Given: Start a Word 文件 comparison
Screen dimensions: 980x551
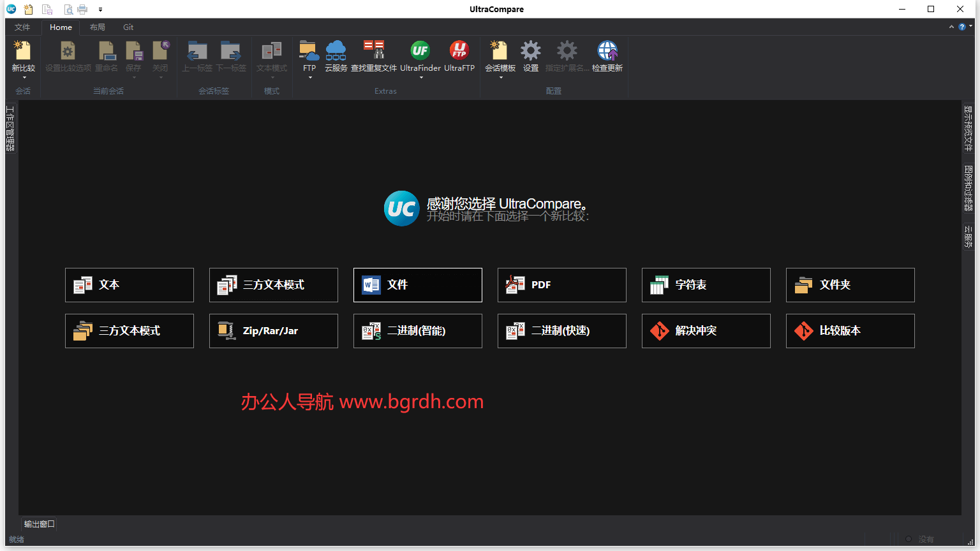Looking at the screenshot, I should point(418,285).
